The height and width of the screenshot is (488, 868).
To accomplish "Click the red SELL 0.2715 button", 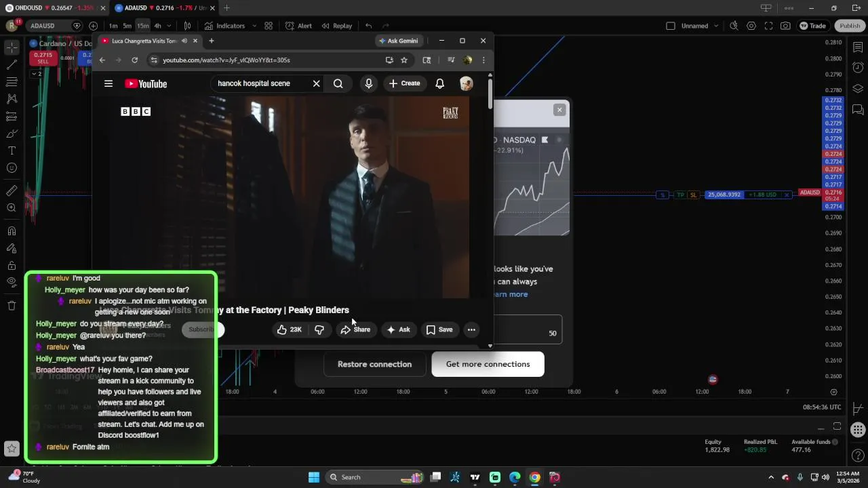I will pos(42,58).
